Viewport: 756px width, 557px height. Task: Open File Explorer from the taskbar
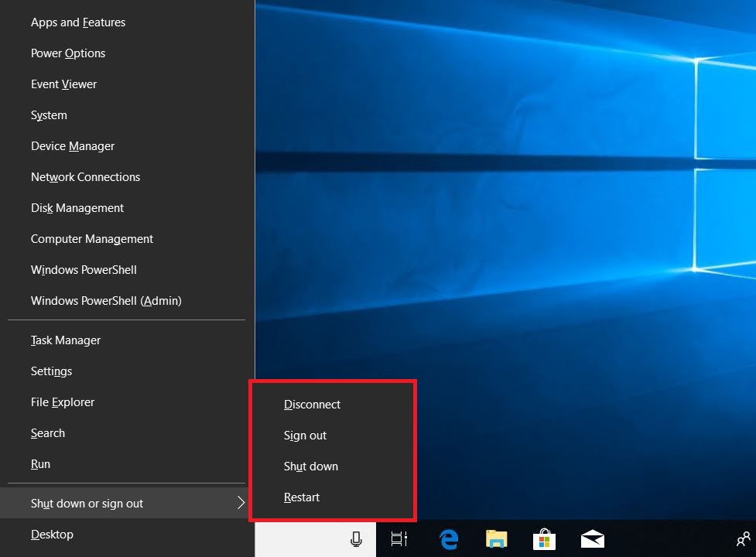click(496, 539)
